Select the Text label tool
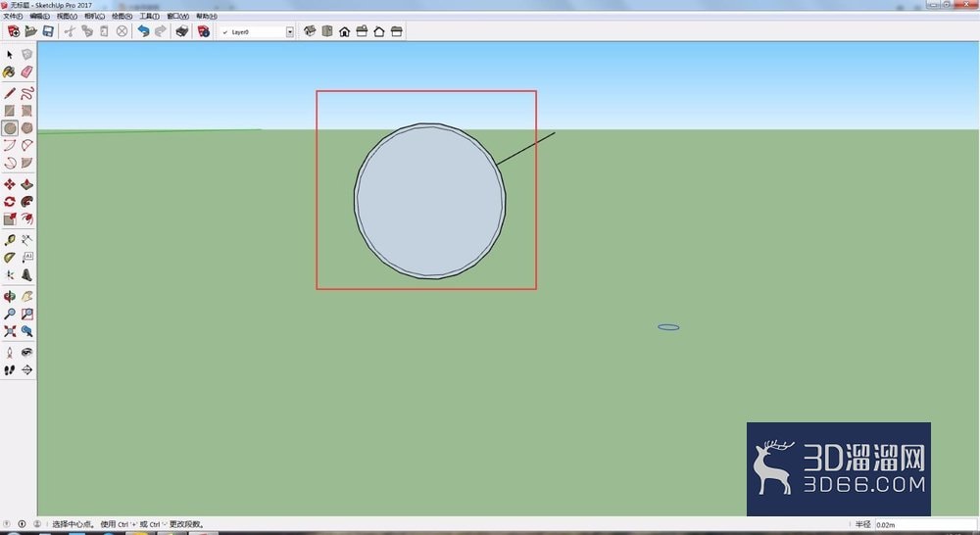Screen dimensions: 980x535 26,258
